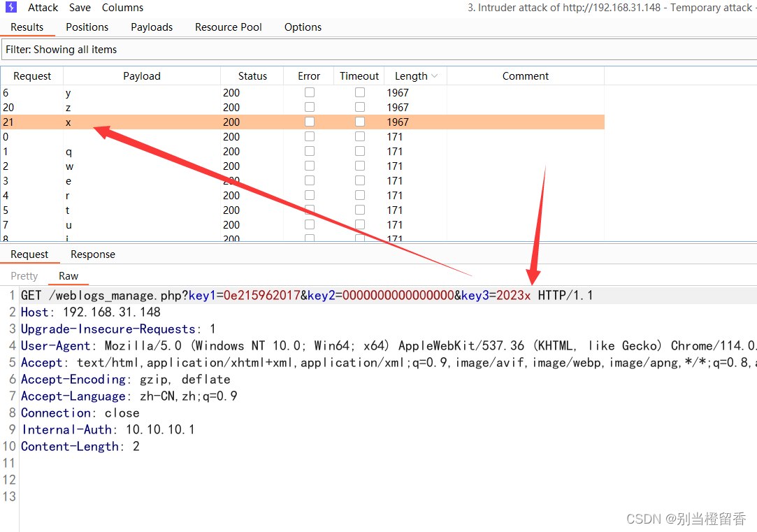Toggle Error checkbox in highlighted row 21

(310, 122)
